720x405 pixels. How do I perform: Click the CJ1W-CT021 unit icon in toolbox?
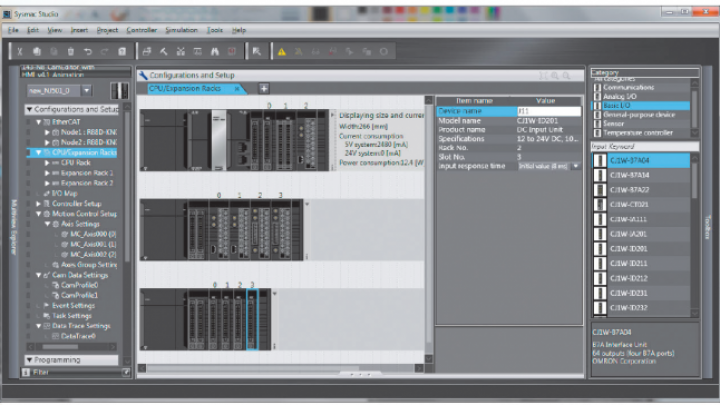[x=600, y=204]
